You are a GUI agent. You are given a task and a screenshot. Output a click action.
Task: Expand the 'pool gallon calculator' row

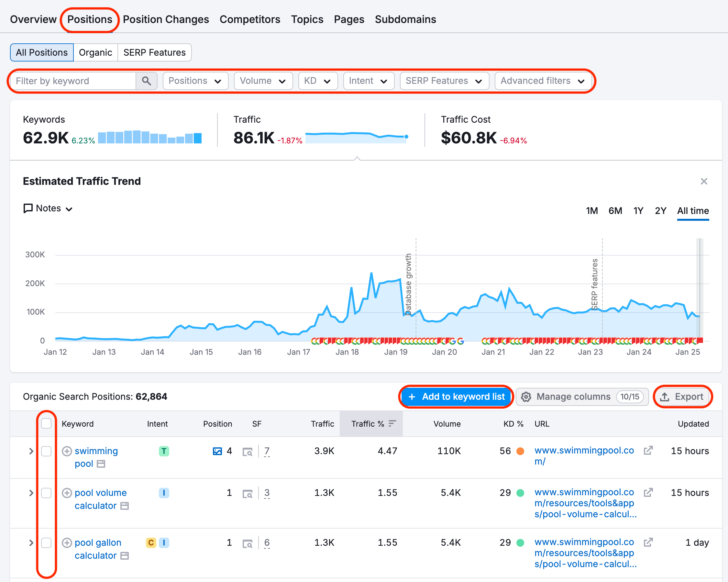[31, 543]
